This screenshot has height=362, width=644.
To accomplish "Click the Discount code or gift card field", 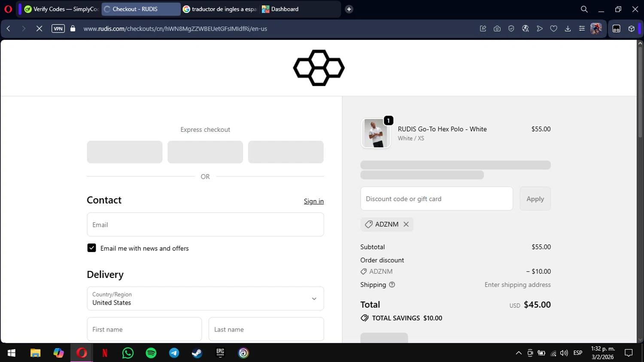I will click(437, 199).
